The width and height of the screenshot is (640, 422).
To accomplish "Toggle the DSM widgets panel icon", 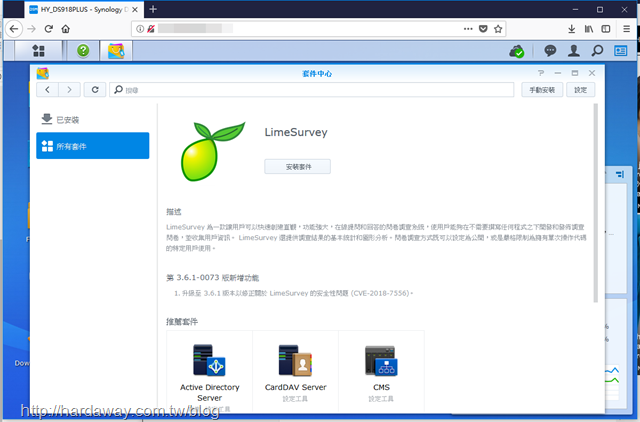I will 621,51.
